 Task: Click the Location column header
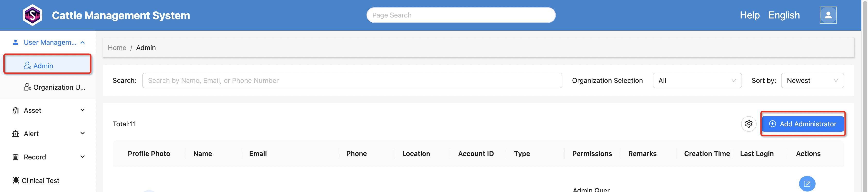pyautogui.click(x=416, y=154)
